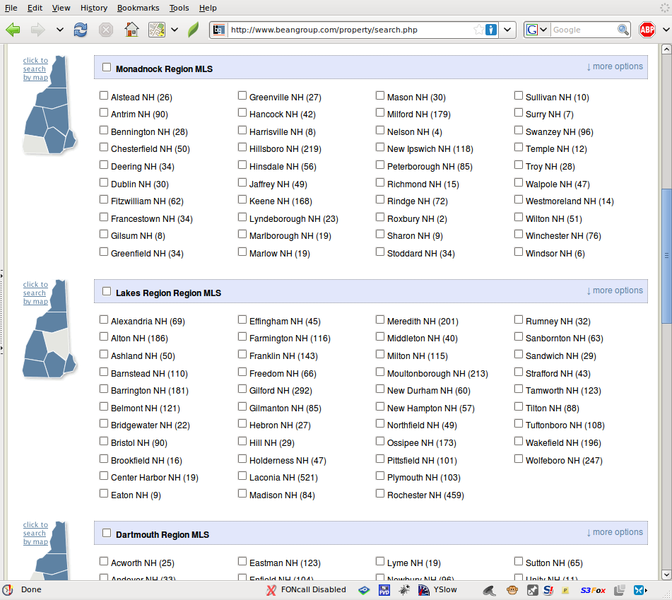Expand more options for Lakes Region
The image size is (672, 600).
[615, 291]
